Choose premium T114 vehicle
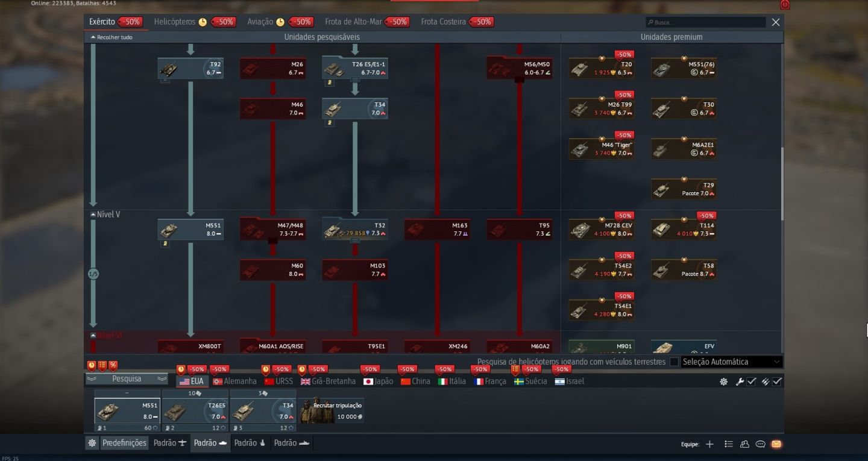Viewport: 868px width, 461px height. point(684,230)
